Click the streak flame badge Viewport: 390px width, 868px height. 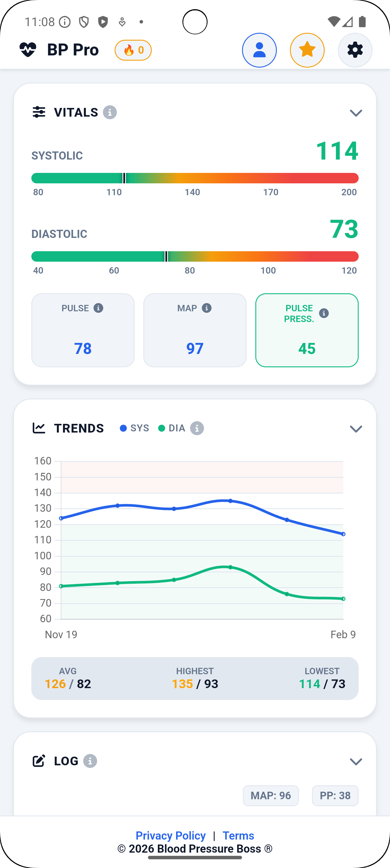pos(133,50)
